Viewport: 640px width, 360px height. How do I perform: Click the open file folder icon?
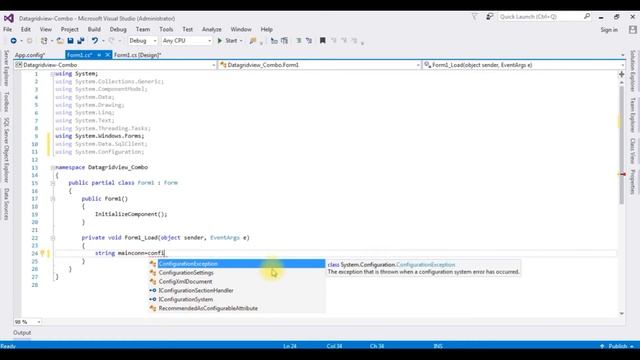click(x=60, y=41)
